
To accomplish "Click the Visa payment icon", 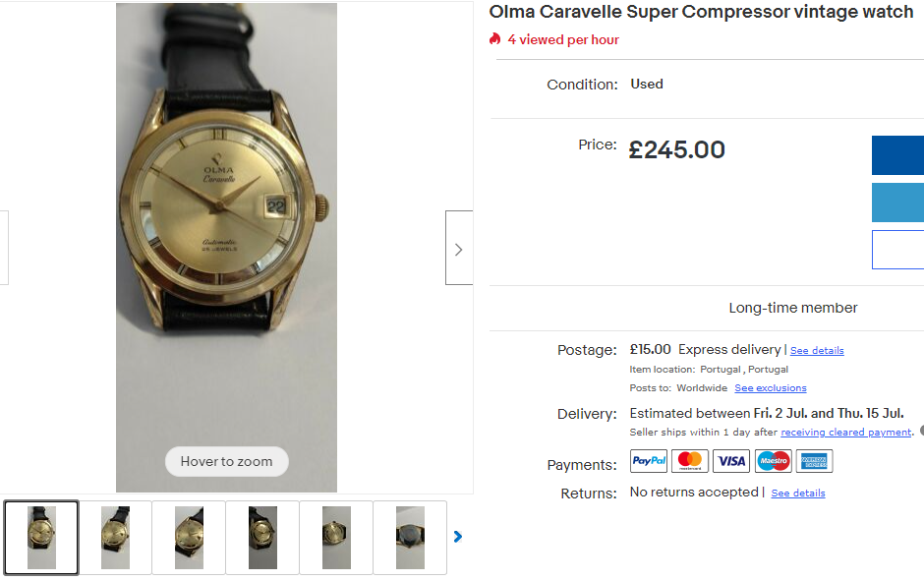I will point(731,461).
